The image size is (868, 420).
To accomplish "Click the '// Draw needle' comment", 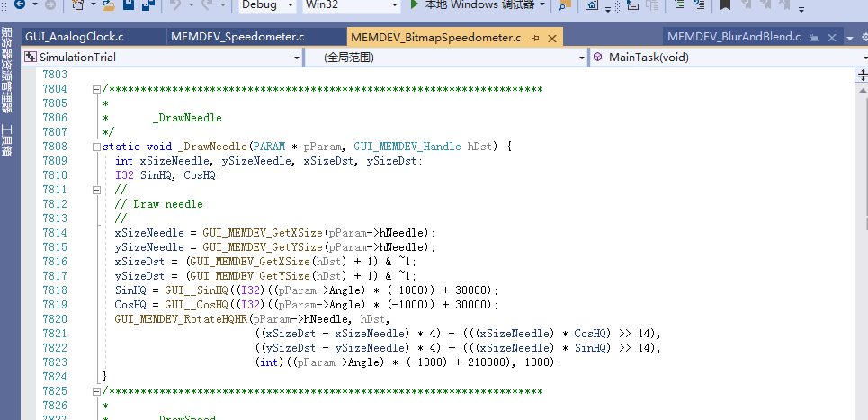I will pyautogui.click(x=159, y=204).
